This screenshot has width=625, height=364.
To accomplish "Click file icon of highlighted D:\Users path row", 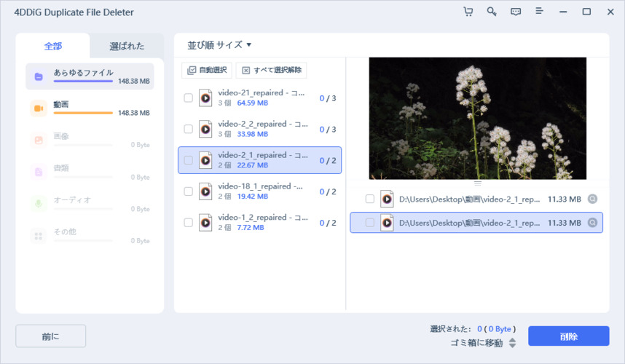I will [387, 223].
